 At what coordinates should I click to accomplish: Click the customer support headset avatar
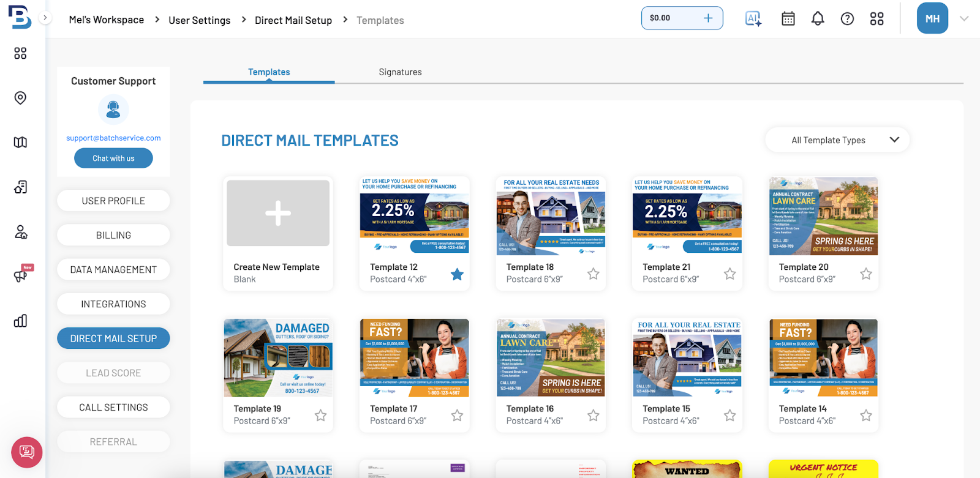point(113,110)
